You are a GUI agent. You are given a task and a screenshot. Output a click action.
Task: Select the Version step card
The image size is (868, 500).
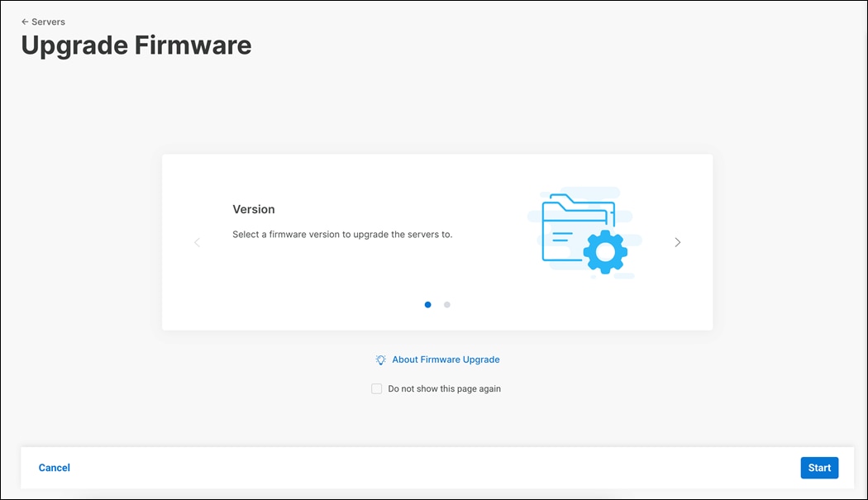click(436, 241)
